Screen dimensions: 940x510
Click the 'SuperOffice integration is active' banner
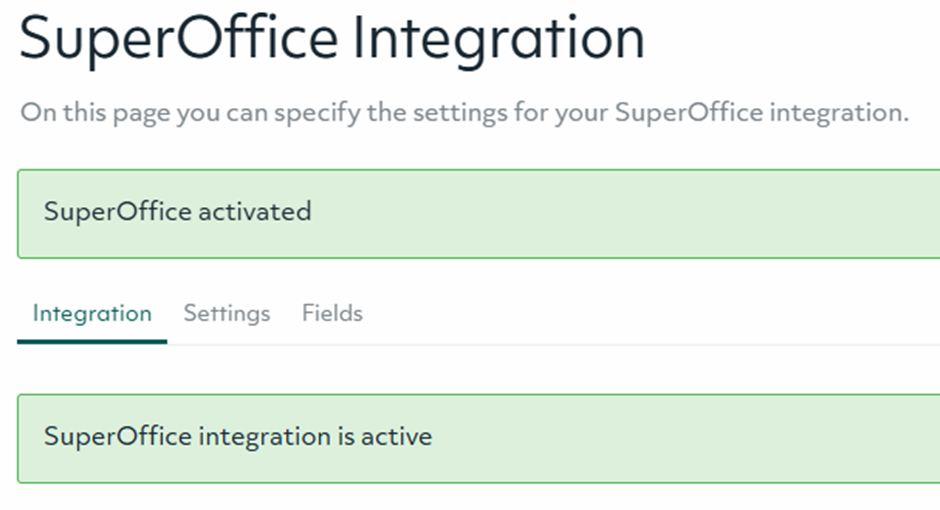pos(478,438)
